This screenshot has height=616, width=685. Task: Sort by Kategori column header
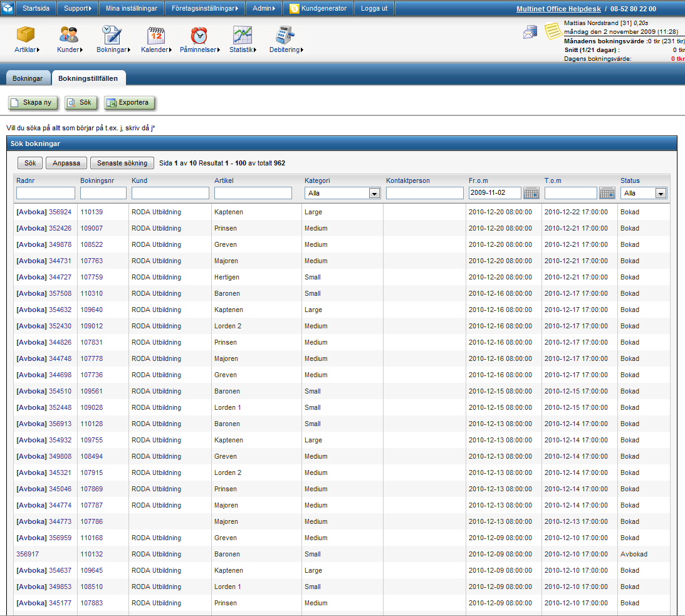pos(317,180)
